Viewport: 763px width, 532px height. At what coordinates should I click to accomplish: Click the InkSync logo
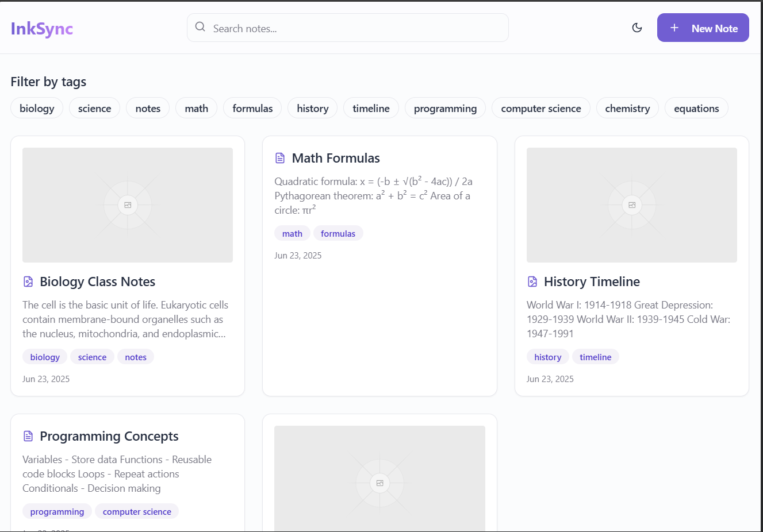coord(42,29)
